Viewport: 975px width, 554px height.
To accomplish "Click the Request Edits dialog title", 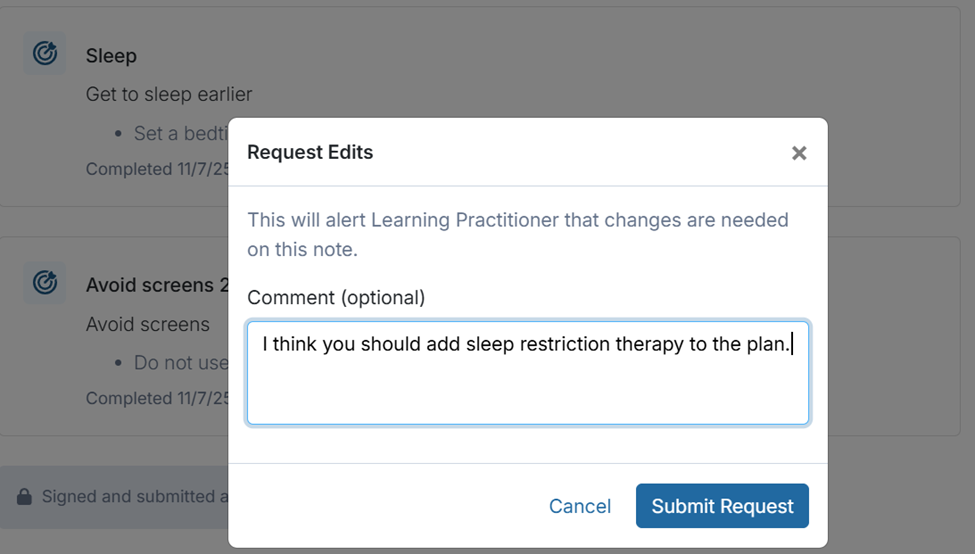I will click(310, 153).
